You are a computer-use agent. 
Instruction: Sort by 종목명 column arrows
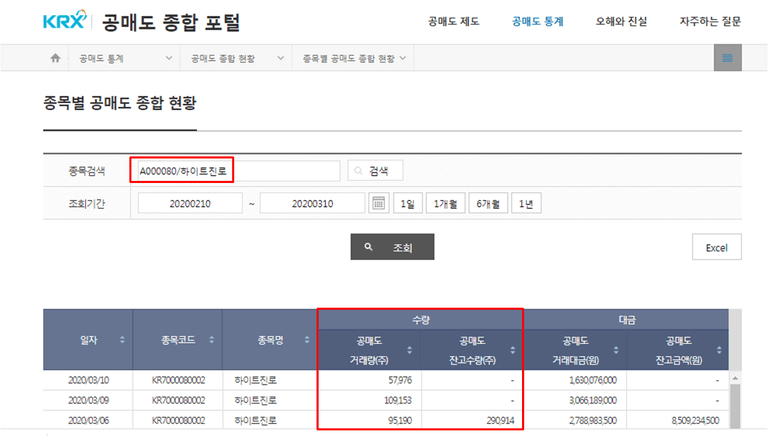coord(307,339)
